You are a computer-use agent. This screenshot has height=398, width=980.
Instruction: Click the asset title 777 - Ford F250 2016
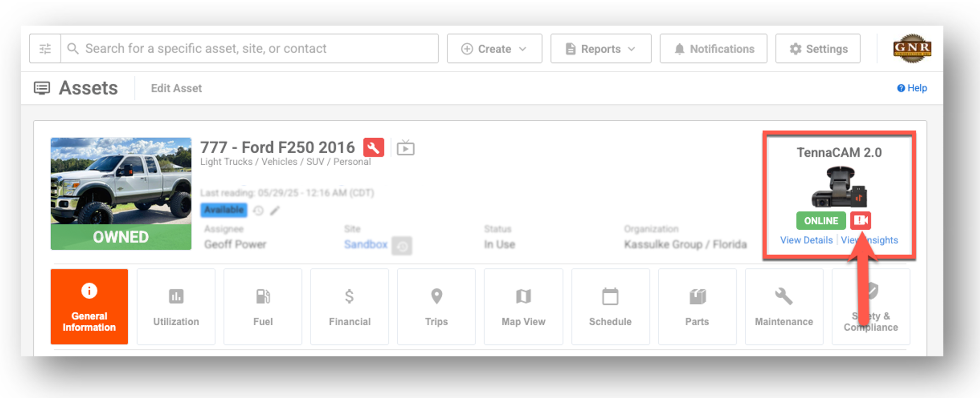(277, 147)
